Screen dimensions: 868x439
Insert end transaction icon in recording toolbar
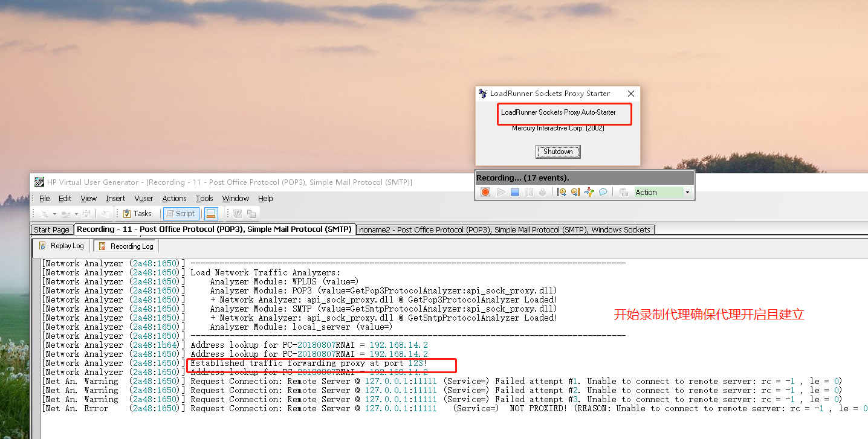575,192
